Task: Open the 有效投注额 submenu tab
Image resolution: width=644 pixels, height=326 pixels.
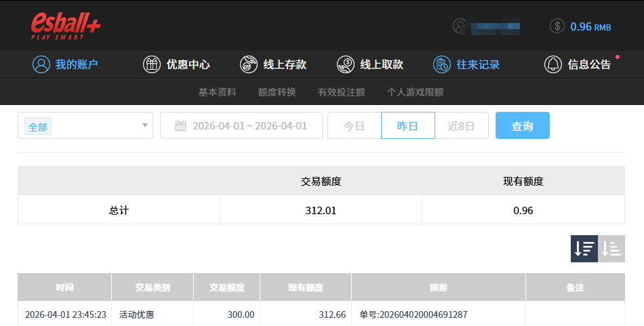Action: coord(341,92)
